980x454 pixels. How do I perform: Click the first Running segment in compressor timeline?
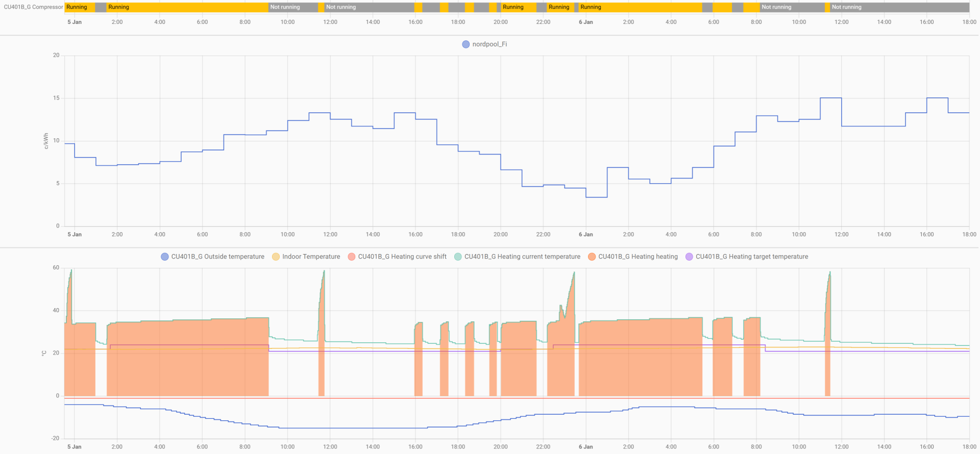click(79, 7)
